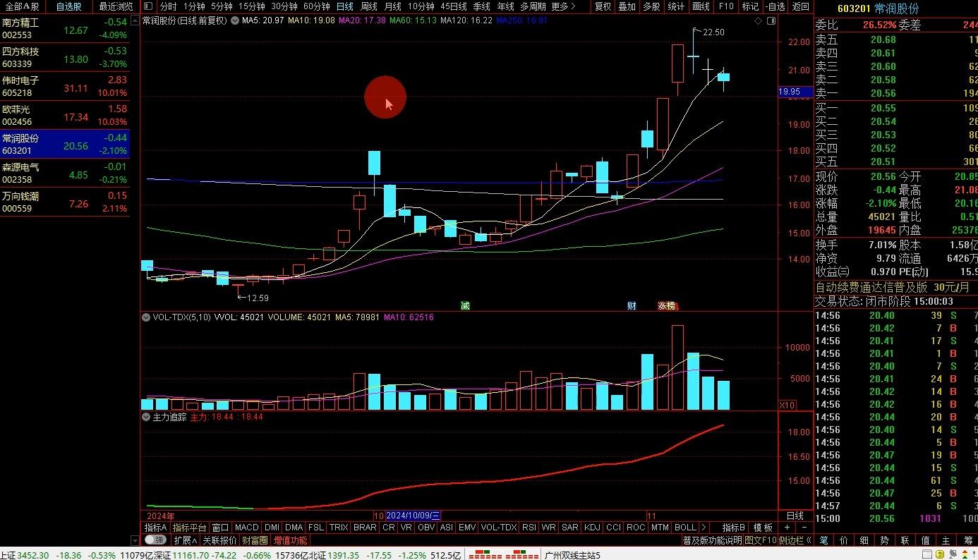Open 增值功能 value-added features
The image size is (978, 560).
point(291,540)
